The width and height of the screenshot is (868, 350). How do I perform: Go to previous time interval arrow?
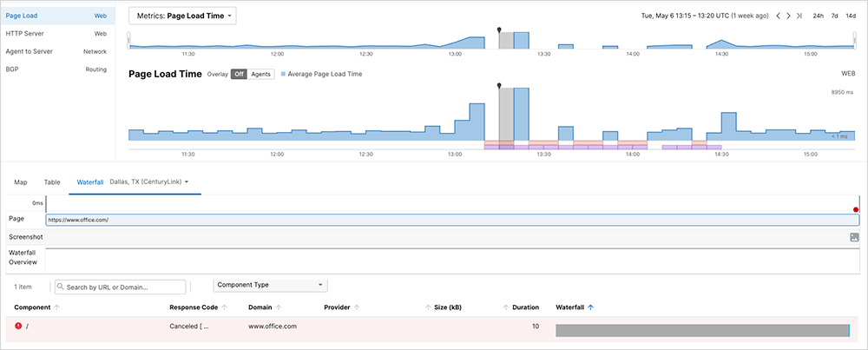778,16
